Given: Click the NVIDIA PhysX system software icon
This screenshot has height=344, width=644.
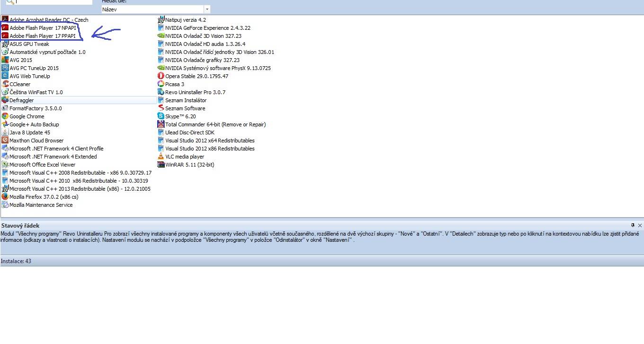Looking at the screenshot, I should click(161, 68).
